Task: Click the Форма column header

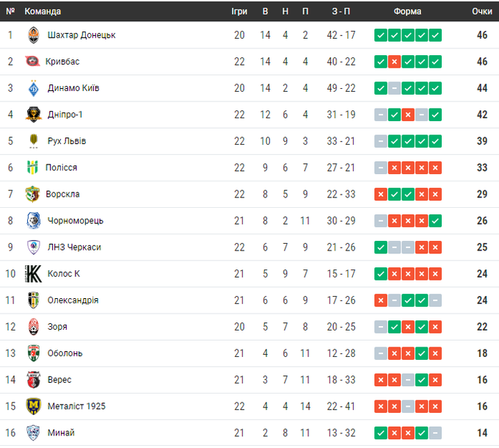Action: (x=407, y=11)
